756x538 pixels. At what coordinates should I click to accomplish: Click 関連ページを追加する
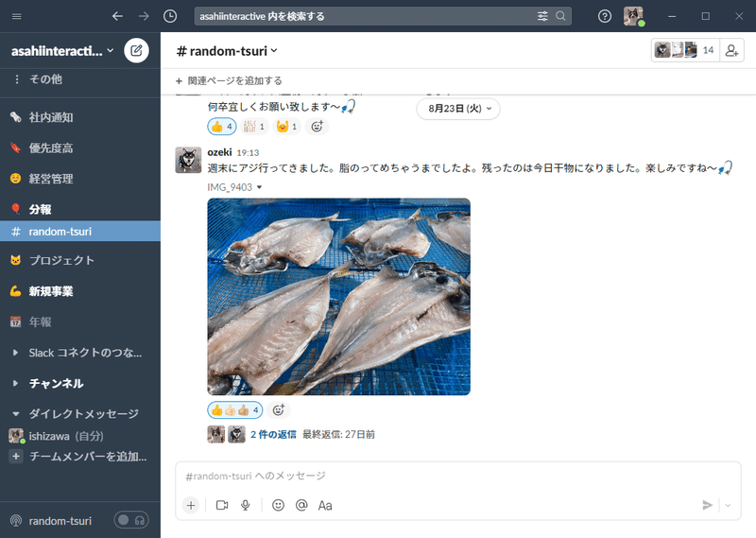tap(229, 80)
